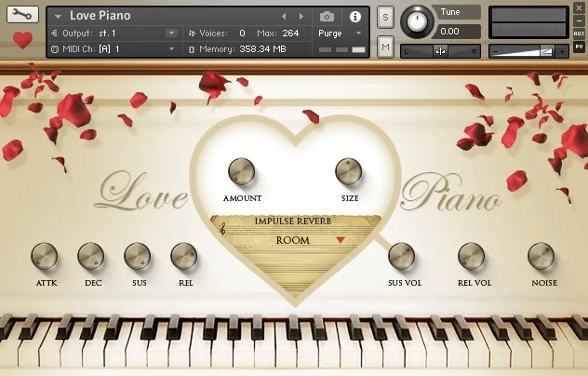Screen dimensions: 588x376
Task: Click the PV button
Action: click(x=579, y=45)
